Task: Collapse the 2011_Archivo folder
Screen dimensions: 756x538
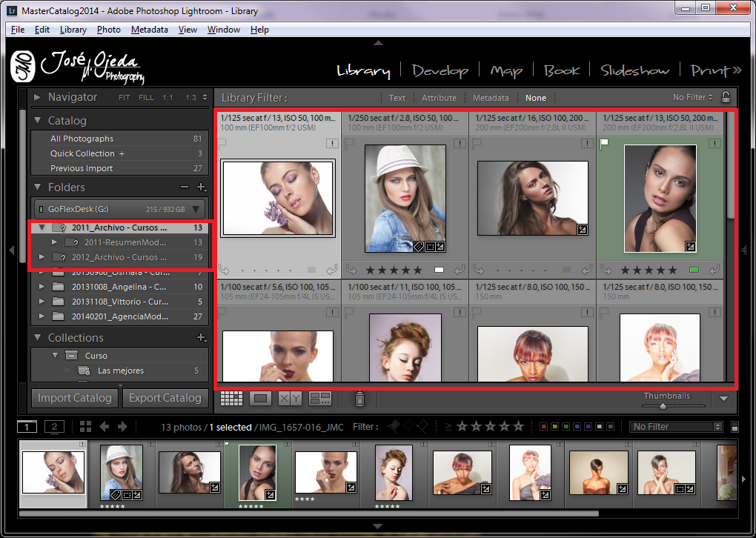Action: (42, 227)
